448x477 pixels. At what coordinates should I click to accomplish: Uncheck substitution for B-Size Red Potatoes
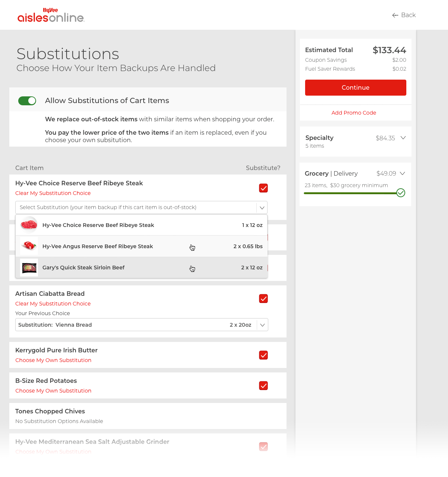click(x=263, y=385)
